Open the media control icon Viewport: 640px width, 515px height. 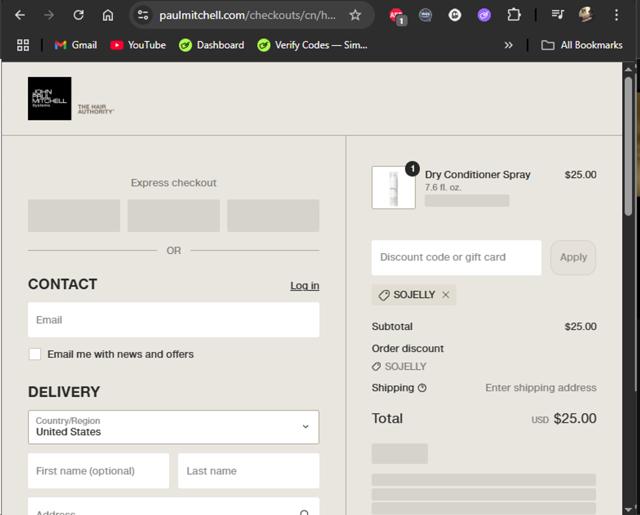click(557, 15)
